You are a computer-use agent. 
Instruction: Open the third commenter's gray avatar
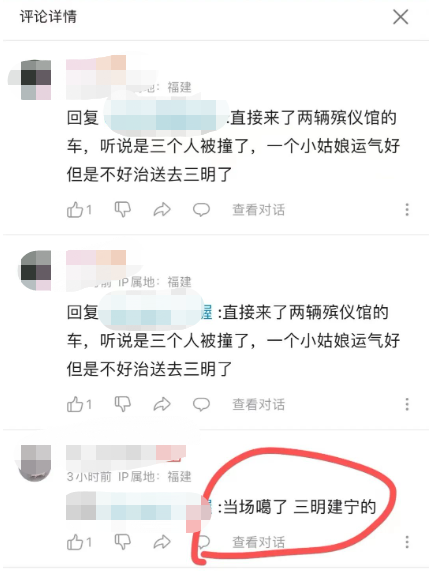tap(35, 463)
